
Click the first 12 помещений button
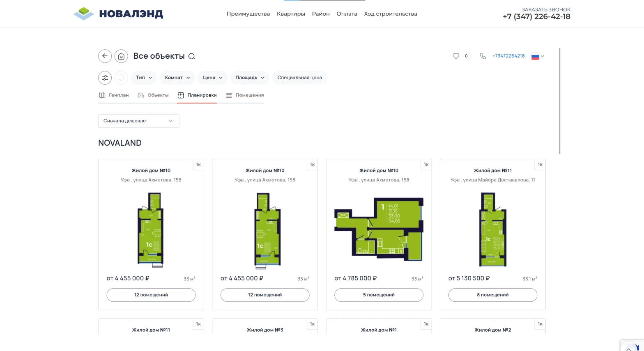[x=151, y=295]
